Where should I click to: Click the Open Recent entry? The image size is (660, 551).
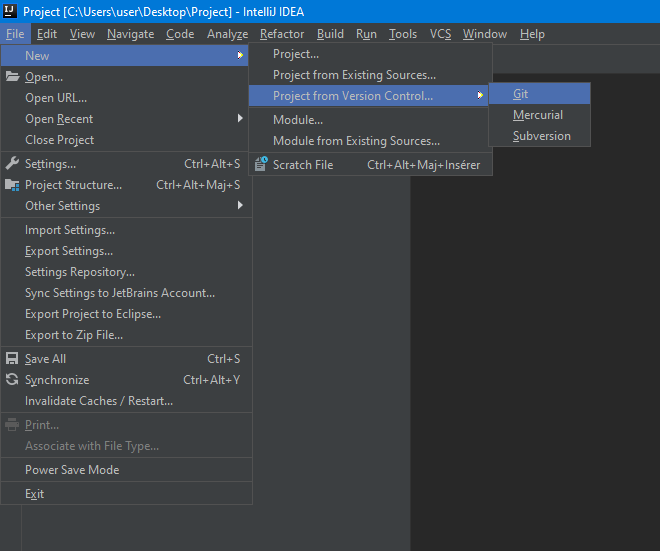pos(126,119)
